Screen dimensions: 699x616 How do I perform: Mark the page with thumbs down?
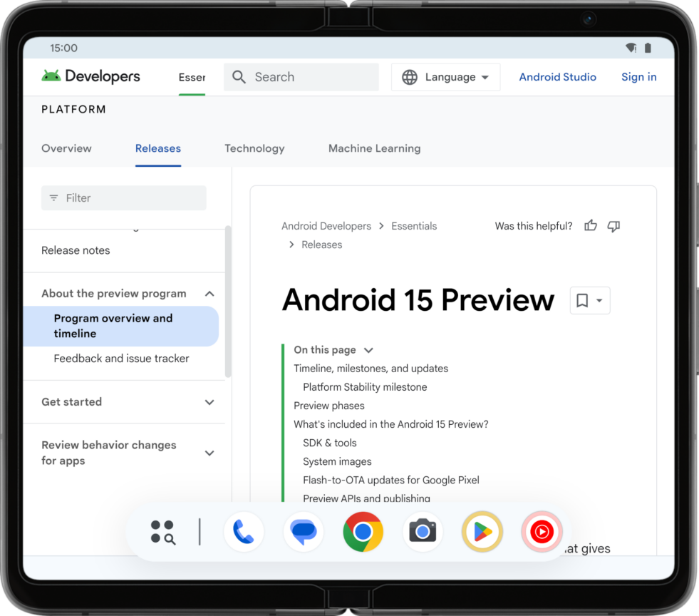pyautogui.click(x=613, y=225)
